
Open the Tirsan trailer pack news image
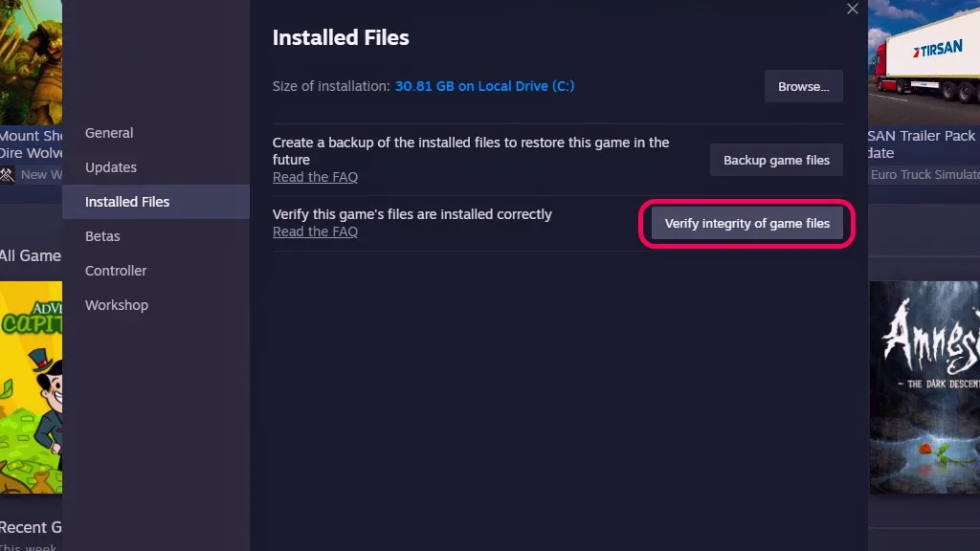[924, 62]
